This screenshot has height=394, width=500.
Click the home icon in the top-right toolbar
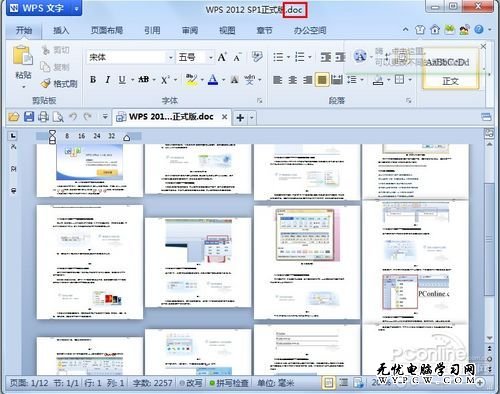coord(435,30)
